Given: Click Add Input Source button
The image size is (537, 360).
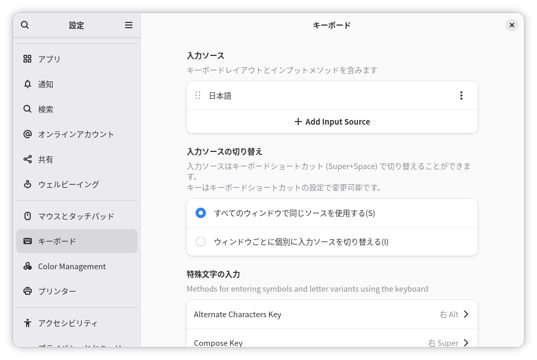Looking at the screenshot, I should 332,122.
